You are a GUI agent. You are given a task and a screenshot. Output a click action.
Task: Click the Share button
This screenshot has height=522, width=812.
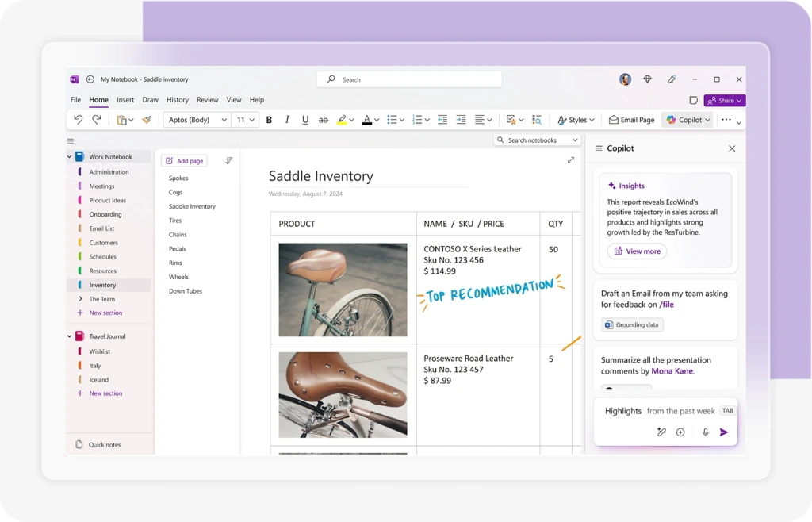pyautogui.click(x=725, y=101)
